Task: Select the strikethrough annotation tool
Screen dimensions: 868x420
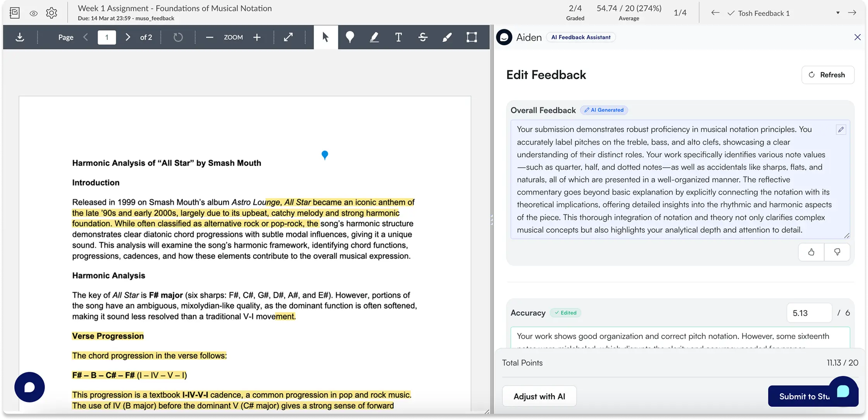Action: pos(423,37)
